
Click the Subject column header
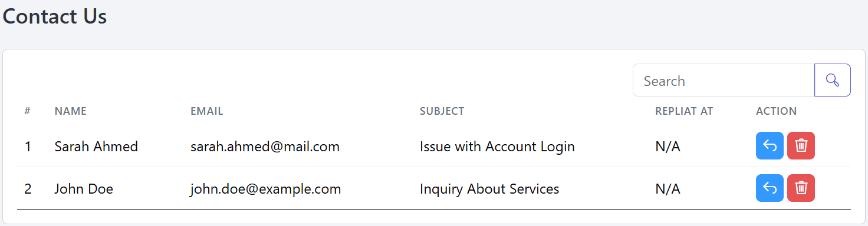click(x=442, y=111)
